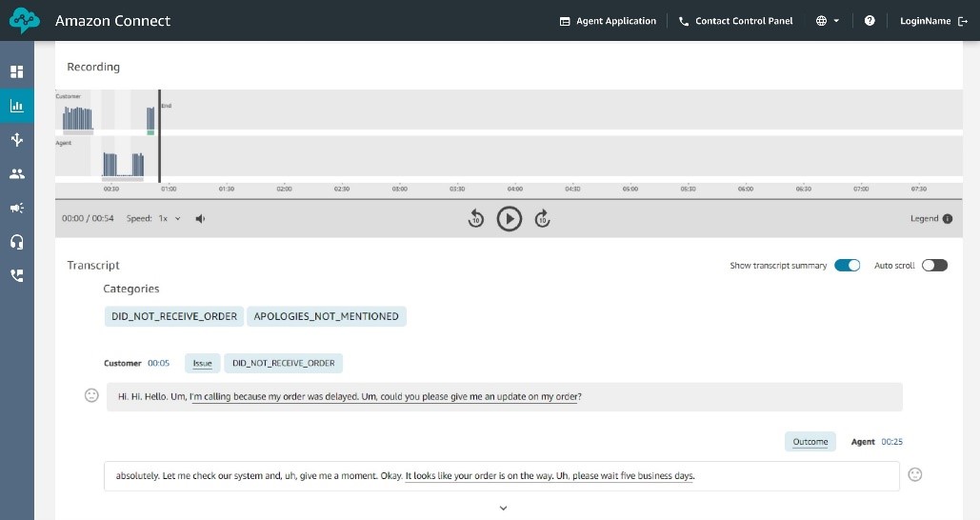This screenshot has height=520, width=980.
Task: Click the 00:00 / 00:54 time display
Action: point(88,219)
